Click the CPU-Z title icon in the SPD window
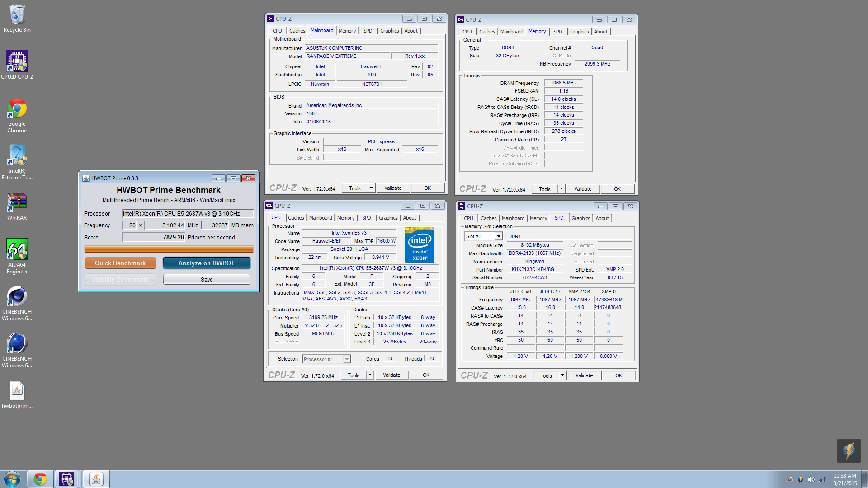The width and height of the screenshot is (868, 488). pos(462,206)
